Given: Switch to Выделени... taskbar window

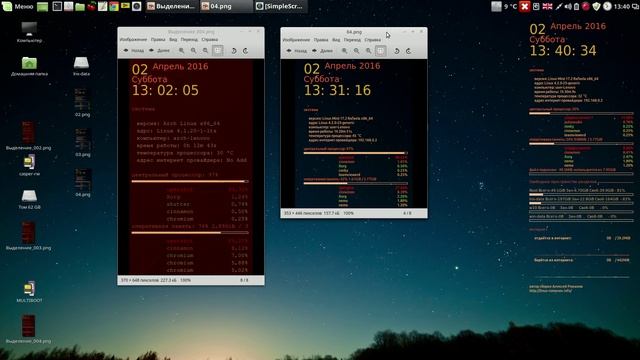Looking at the screenshot, I should click(171, 6).
